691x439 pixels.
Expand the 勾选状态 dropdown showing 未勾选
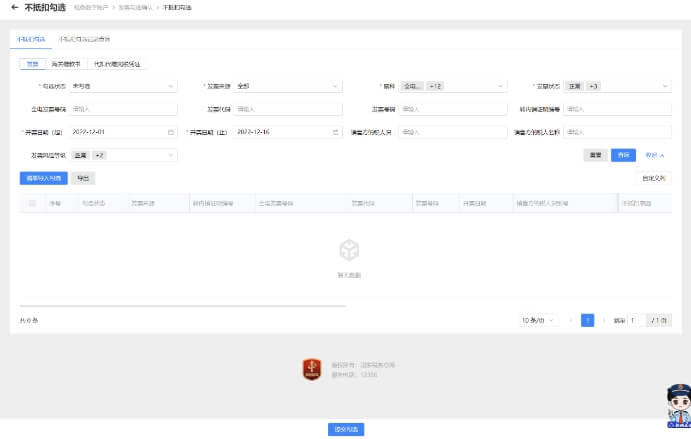point(123,86)
